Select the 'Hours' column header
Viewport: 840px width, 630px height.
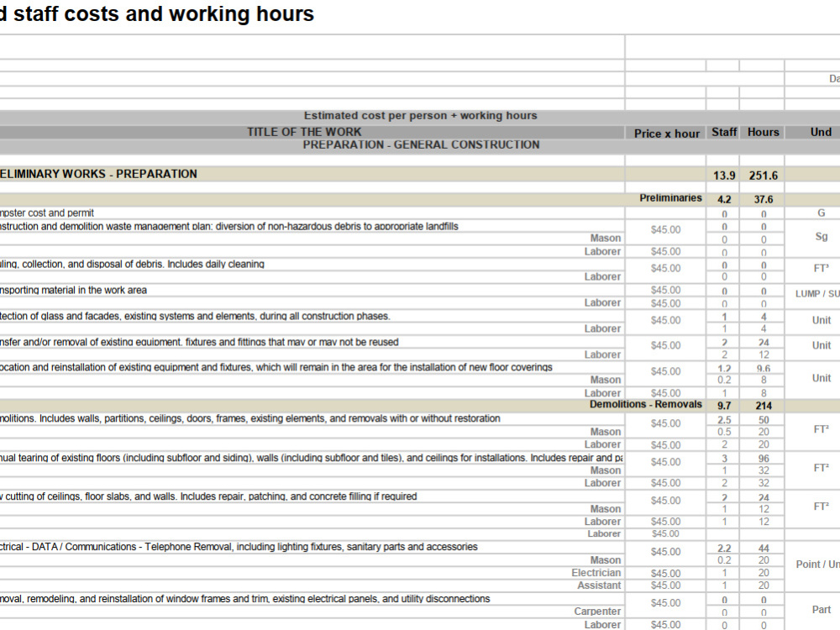763,133
